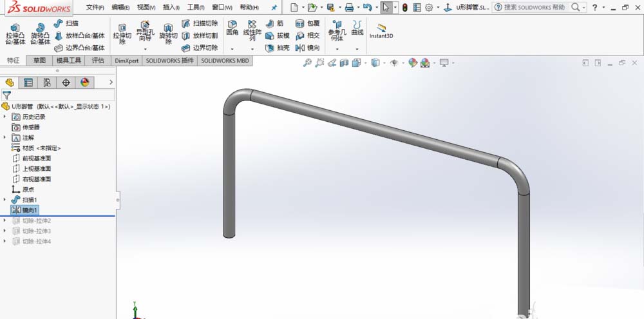Open the PropertyManager tab
The height and width of the screenshot is (319, 644).
pos(28,82)
